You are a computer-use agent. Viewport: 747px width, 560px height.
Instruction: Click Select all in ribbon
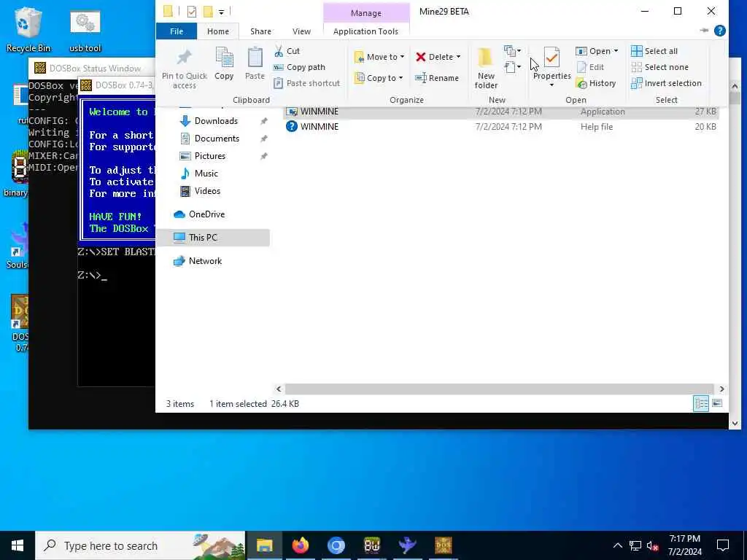pyautogui.click(x=654, y=51)
